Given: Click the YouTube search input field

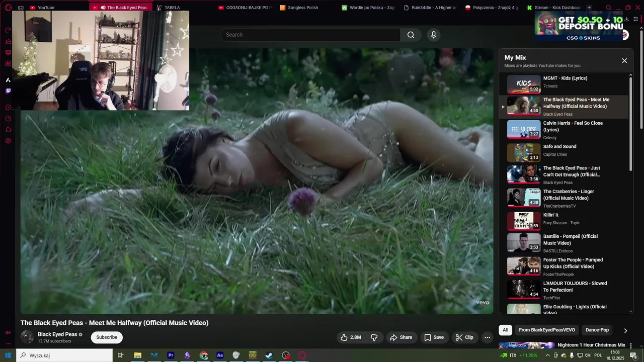Looking at the screenshot, I should 310,35.
